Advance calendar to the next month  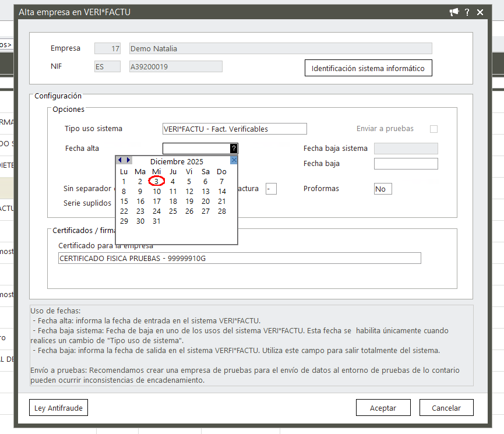(128, 160)
